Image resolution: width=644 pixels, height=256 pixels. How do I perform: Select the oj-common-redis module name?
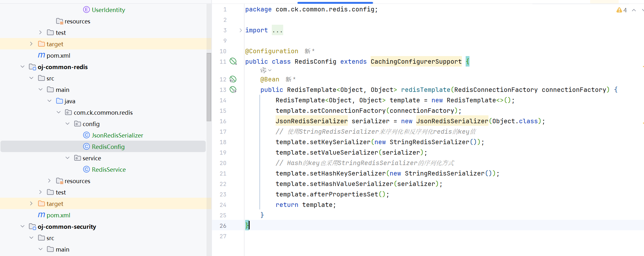(63, 67)
